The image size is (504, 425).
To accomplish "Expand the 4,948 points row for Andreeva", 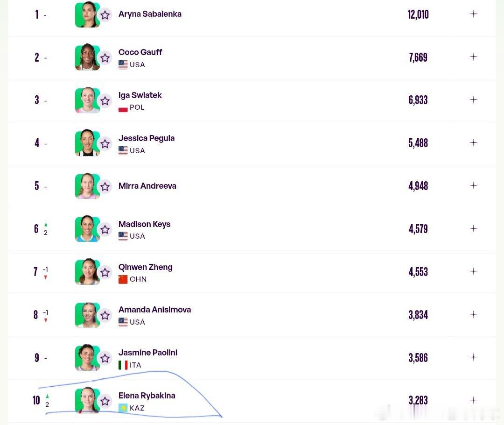I will click(x=474, y=185).
